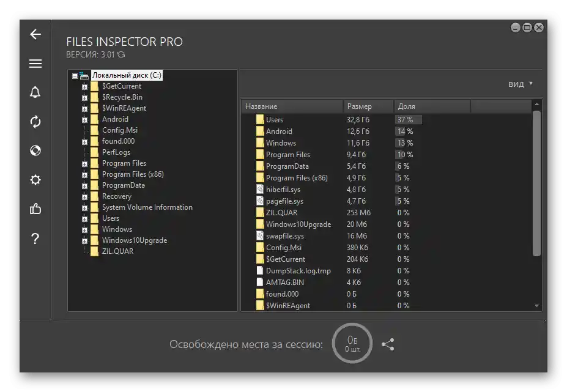Click the share icon in bottom bar

pyautogui.click(x=388, y=344)
